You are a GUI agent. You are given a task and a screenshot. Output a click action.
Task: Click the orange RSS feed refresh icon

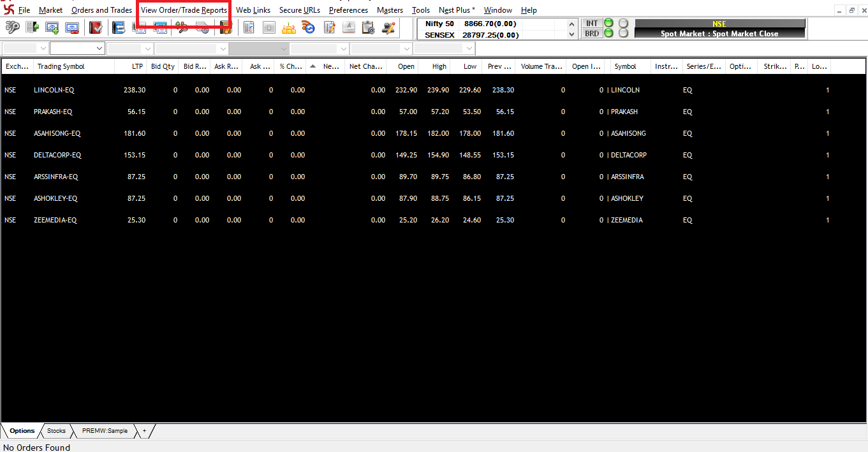tap(309, 27)
